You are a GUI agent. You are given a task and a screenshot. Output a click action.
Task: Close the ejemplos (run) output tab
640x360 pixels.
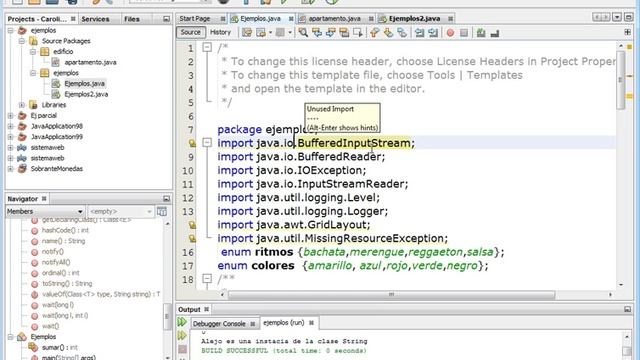pyautogui.click(x=311, y=323)
